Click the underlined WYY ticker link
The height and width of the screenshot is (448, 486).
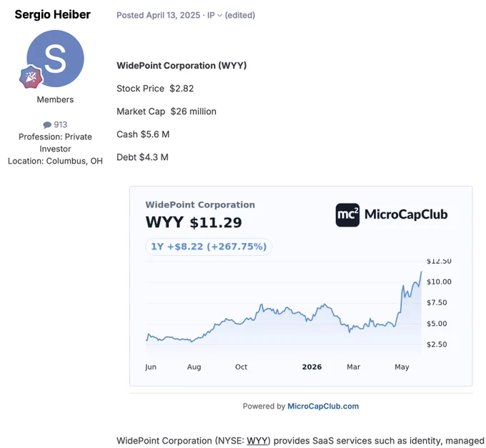(x=257, y=441)
